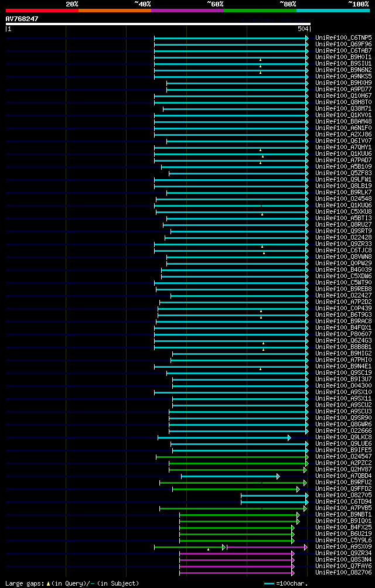Select the UniRef100_A9SCU3 label
The height and width of the screenshot is (588, 375).
click(343, 412)
